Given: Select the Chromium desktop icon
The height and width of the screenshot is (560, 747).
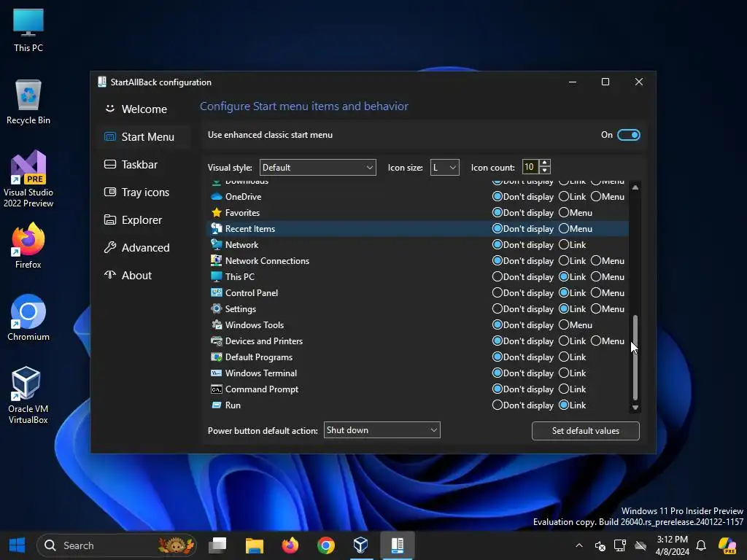Looking at the screenshot, I should coord(28,318).
